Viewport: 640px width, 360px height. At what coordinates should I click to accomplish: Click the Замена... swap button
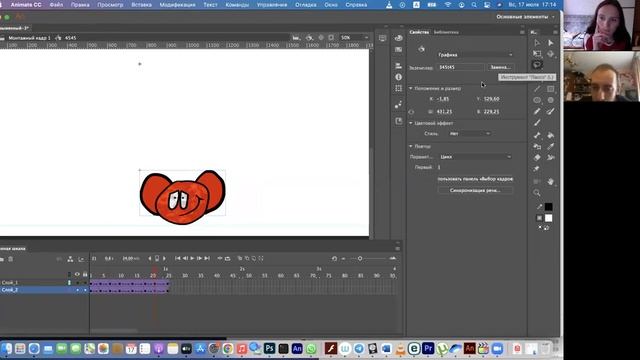500,67
